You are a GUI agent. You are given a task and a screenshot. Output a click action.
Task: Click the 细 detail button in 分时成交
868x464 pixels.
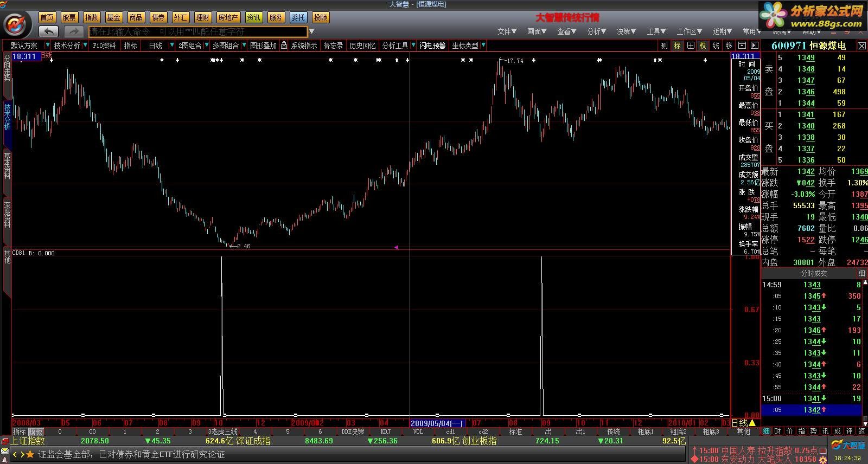tap(861, 274)
